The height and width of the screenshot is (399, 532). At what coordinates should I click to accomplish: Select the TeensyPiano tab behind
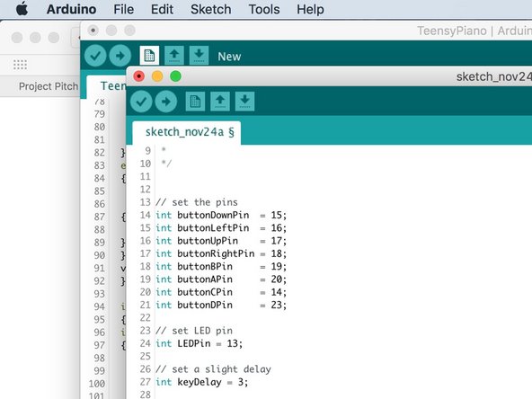pos(107,86)
